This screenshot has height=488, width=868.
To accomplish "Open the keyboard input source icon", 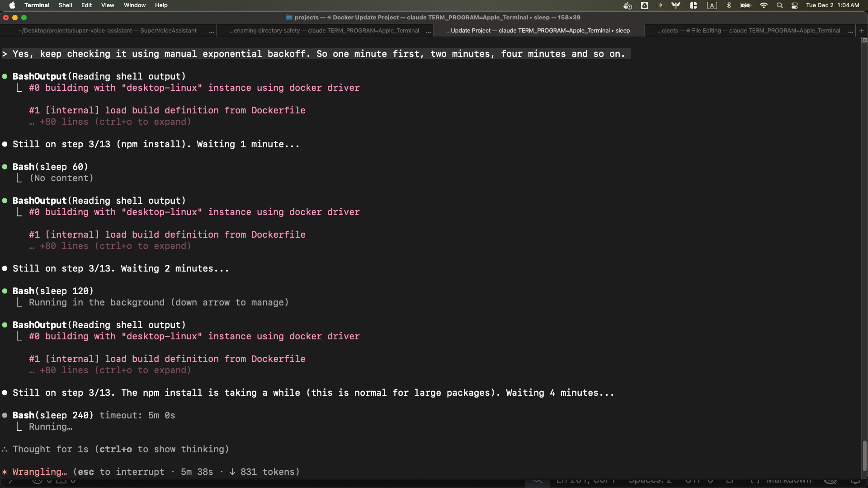I will pos(712,5).
